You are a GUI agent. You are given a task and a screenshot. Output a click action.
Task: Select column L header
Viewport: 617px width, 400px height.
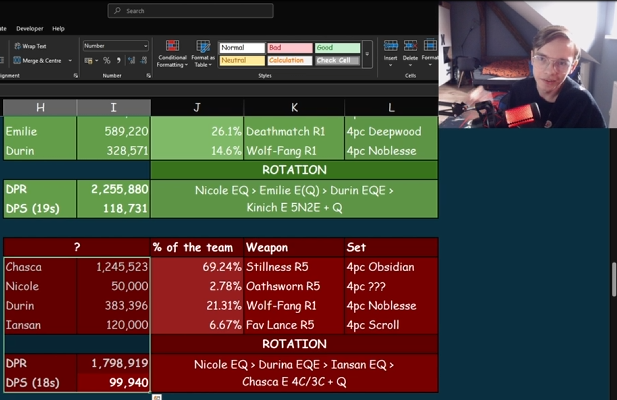click(391, 108)
